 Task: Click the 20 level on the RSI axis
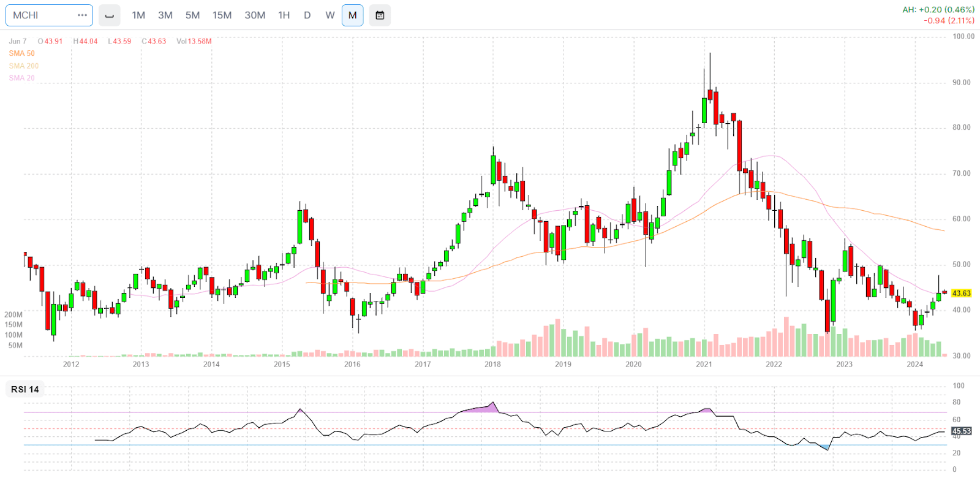coord(957,453)
